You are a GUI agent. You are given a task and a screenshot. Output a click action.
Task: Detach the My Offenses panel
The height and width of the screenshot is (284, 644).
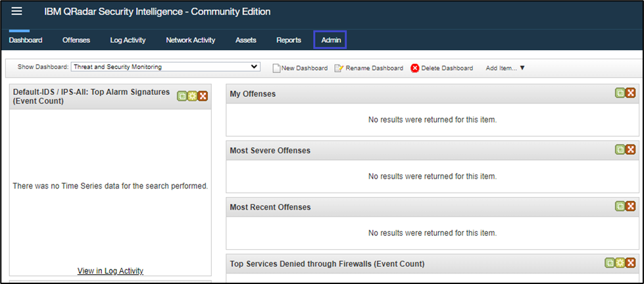point(620,93)
